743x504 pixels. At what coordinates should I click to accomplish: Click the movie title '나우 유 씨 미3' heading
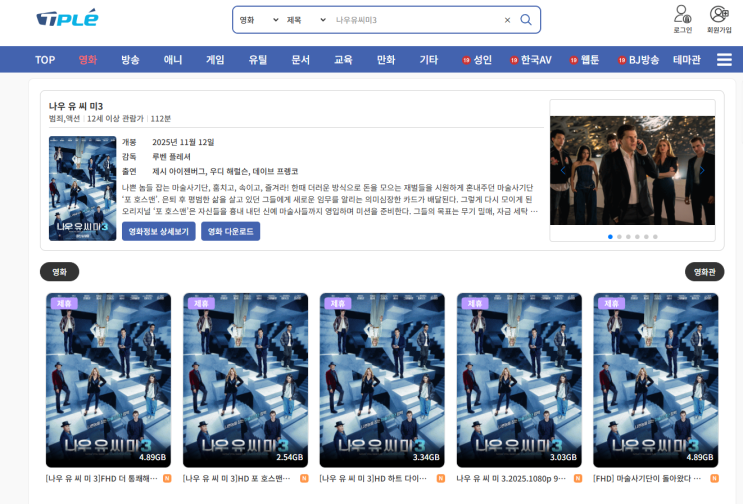tap(76, 106)
